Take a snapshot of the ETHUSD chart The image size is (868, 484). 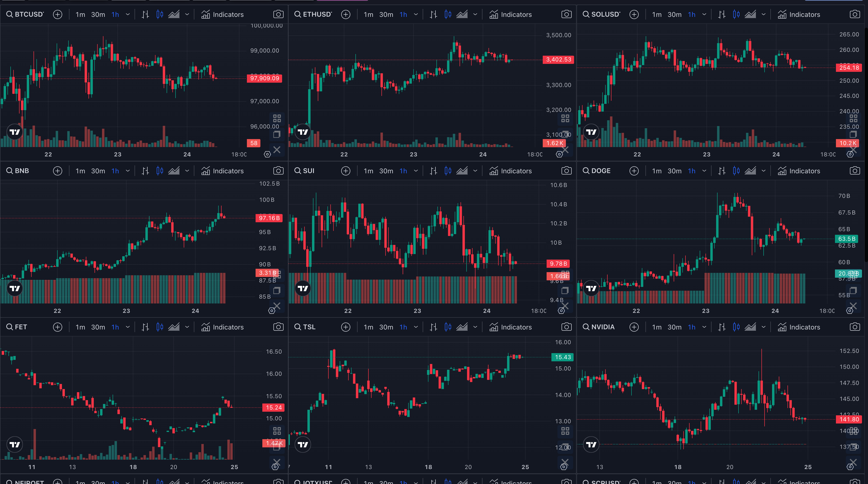[566, 14]
